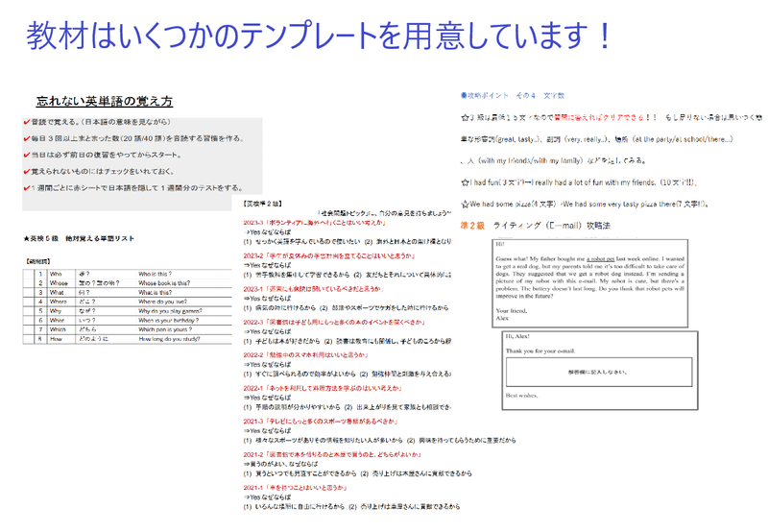
Task: Click the red checkmark beside 毎日3回以上
Action: click(x=26, y=139)
